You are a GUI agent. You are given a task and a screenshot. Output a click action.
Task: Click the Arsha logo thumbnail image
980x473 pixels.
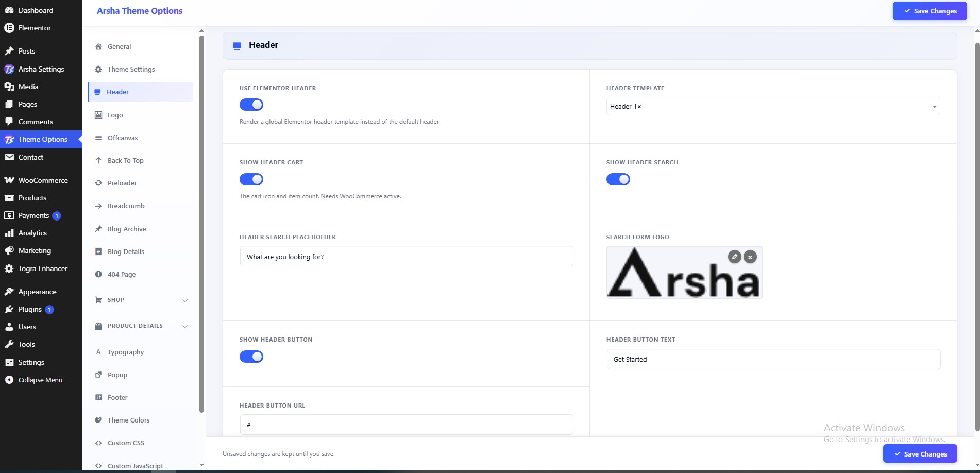tap(684, 272)
